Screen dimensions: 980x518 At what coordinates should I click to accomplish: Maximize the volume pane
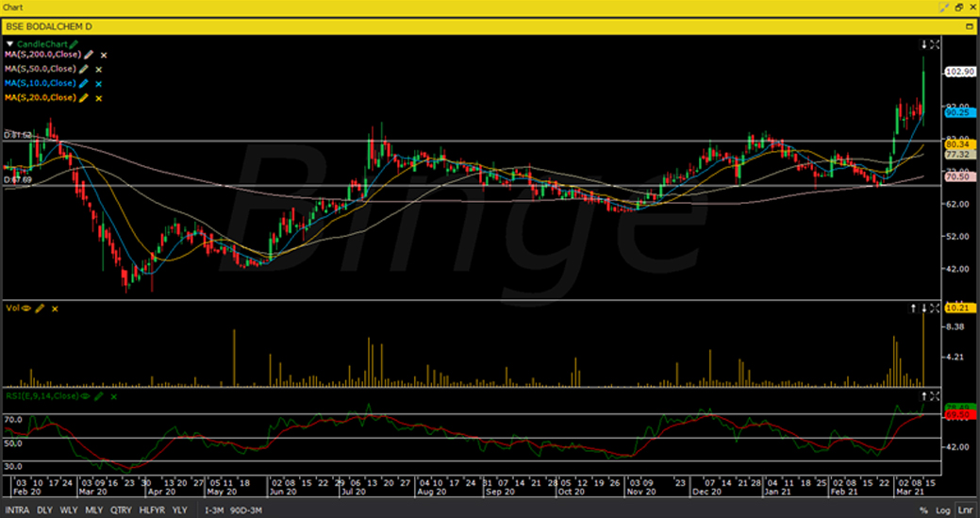click(935, 308)
